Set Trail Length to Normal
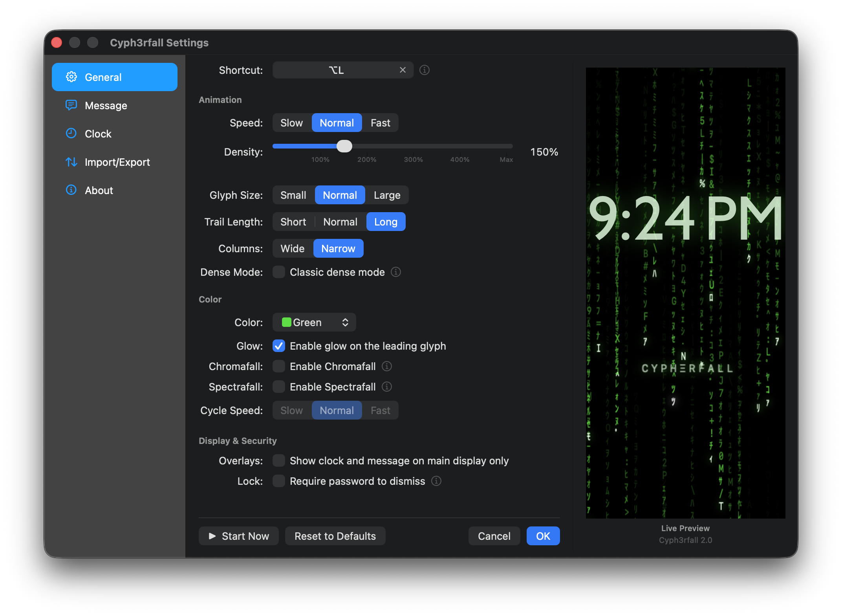 tap(340, 222)
